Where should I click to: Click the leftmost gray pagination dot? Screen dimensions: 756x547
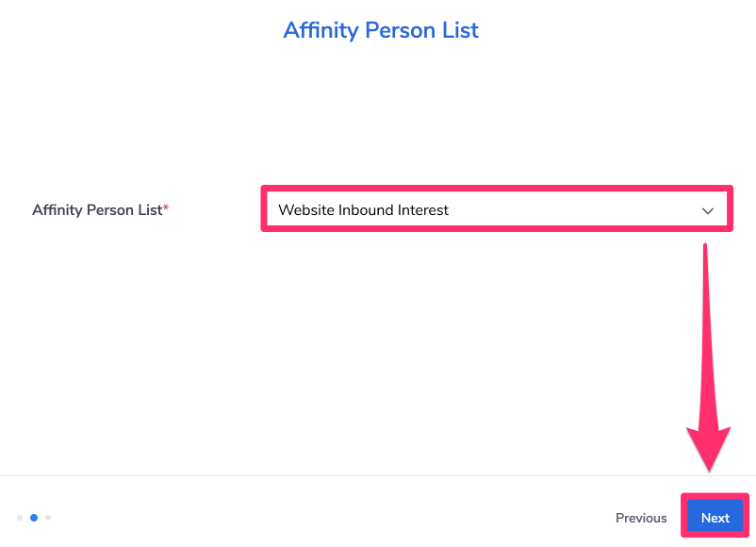tap(20, 517)
